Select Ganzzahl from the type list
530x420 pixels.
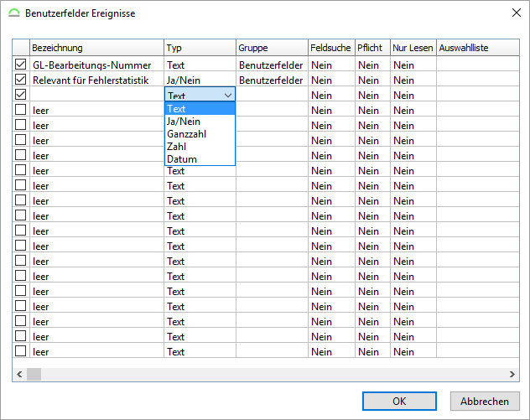(x=200, y=134)
